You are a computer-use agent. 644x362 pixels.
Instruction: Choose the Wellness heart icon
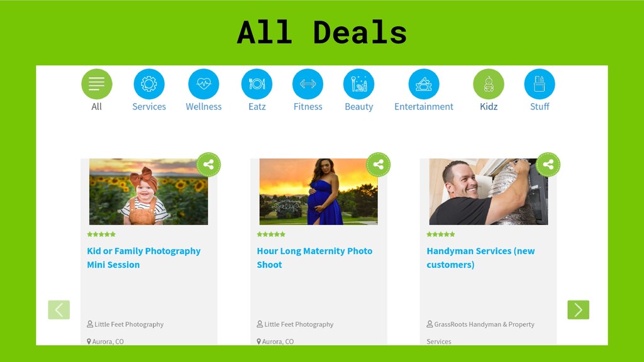pos(204,84)
